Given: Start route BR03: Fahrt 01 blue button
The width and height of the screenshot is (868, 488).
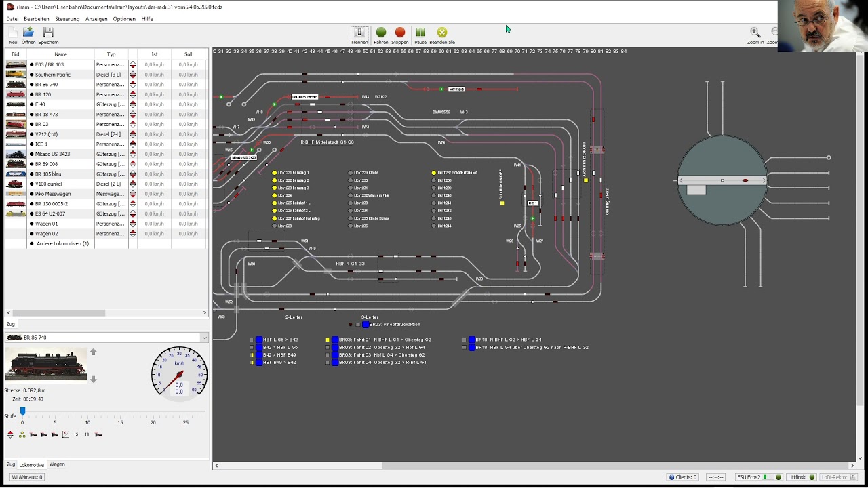Looking at the screenshot, I should (x=335, y=340).
